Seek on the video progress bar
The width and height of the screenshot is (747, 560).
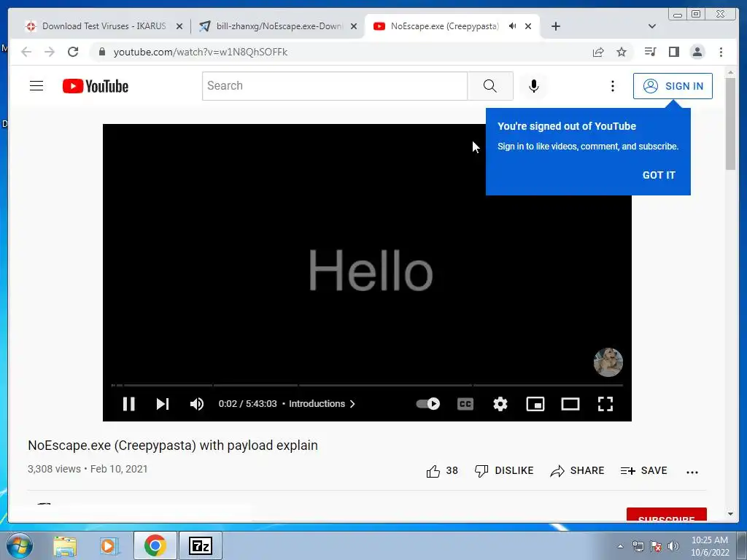click(x=368, y=385)
